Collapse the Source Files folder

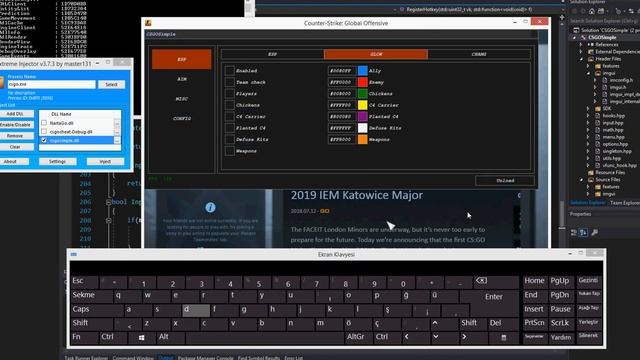click(581, 180)
